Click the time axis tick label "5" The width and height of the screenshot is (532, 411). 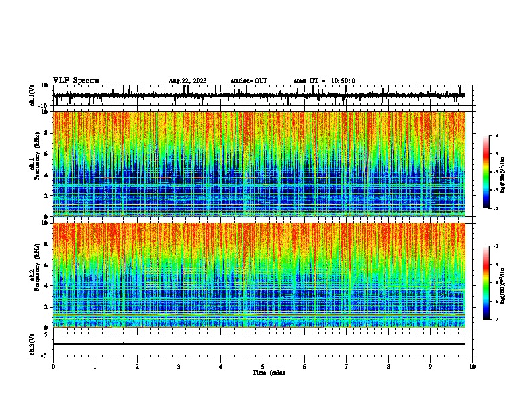[263, 367]
